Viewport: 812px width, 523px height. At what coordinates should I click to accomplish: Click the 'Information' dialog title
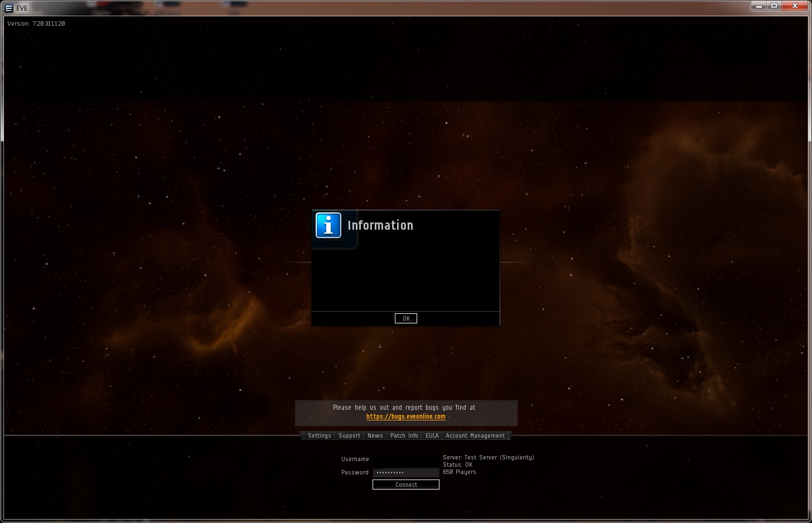[380, 225]
